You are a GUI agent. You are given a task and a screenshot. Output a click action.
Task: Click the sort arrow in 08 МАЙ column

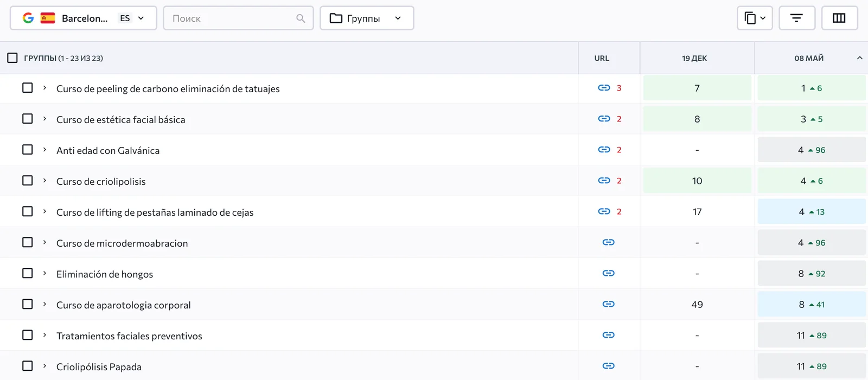point(859,58)
